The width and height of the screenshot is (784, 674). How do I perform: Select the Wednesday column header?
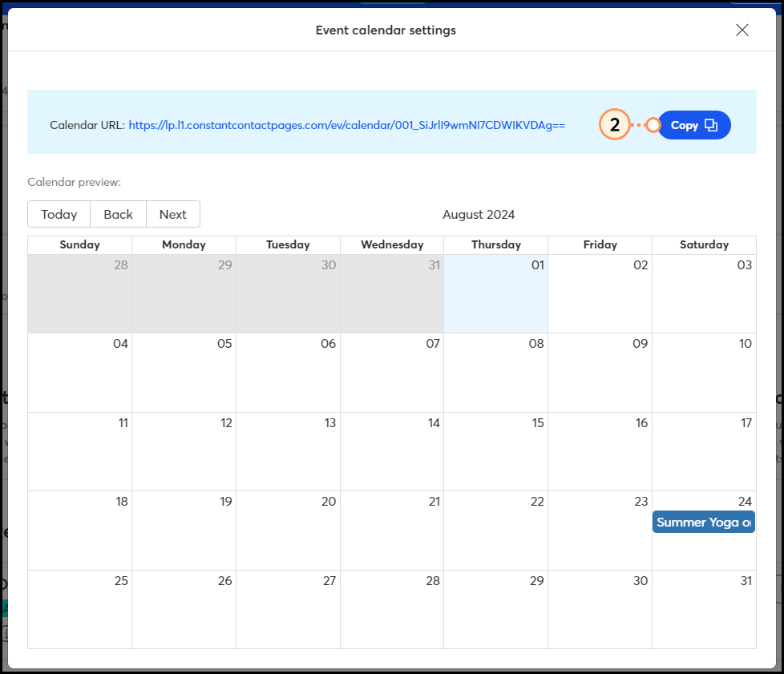[392, 244]
